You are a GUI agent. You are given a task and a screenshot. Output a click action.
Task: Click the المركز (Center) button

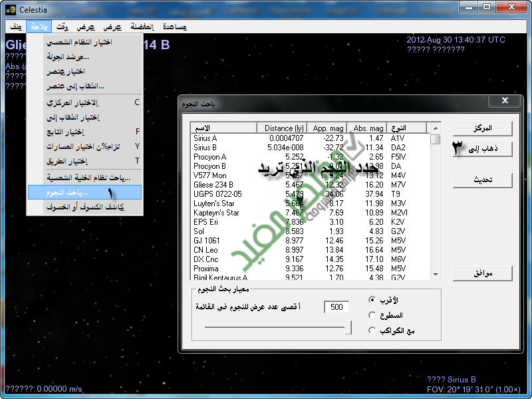pos(483,128)
